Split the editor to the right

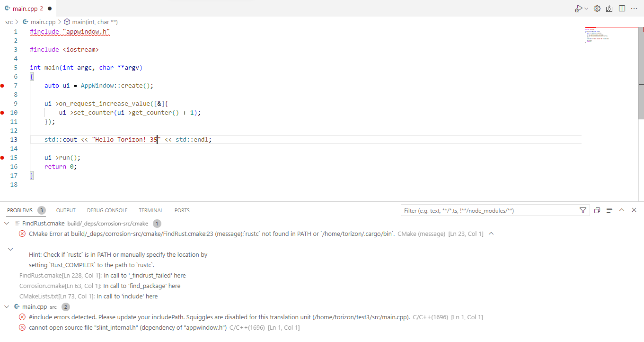click(622, 9)
